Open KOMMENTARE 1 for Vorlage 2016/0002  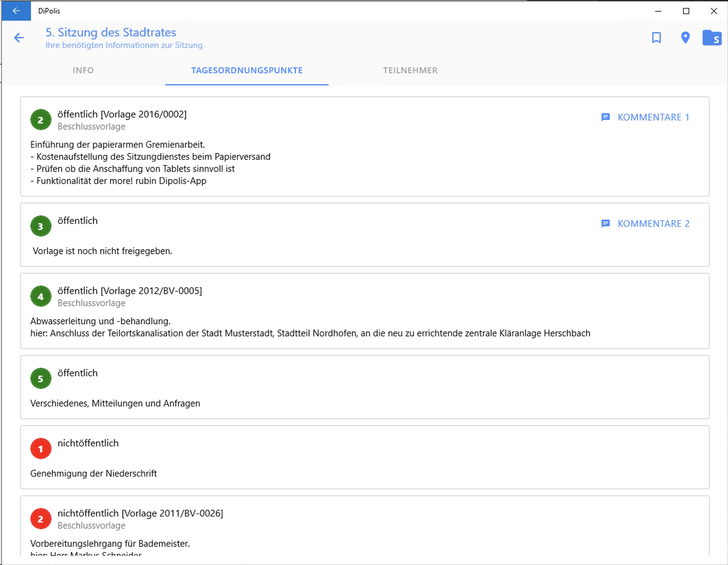[653, 117]
